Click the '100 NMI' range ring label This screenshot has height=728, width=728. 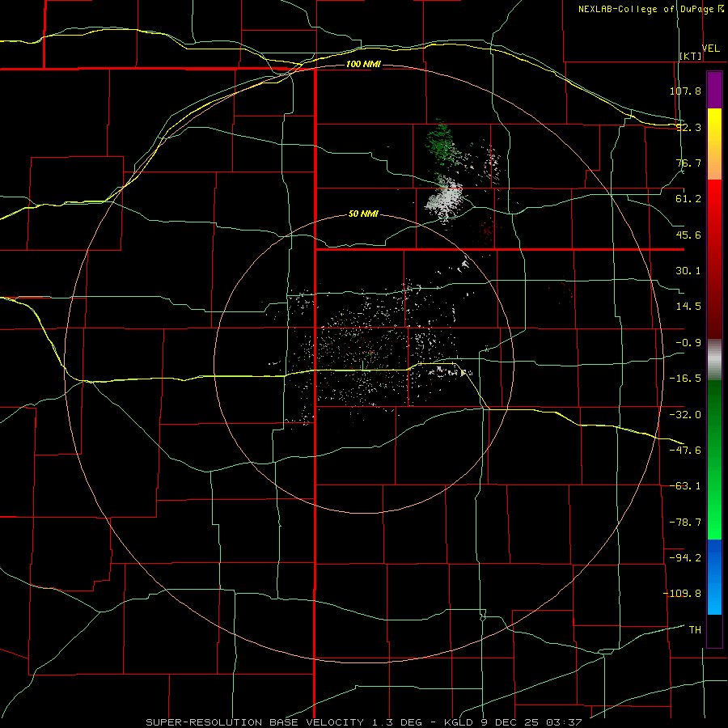[x=363, y=64]
